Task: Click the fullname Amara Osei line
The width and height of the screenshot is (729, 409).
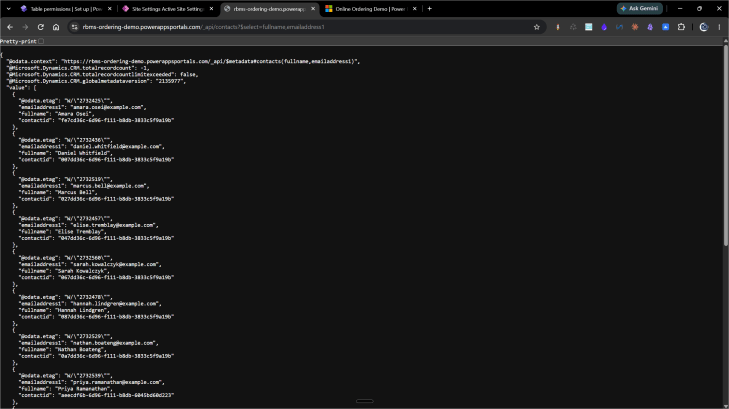Action: pos(56,113)
